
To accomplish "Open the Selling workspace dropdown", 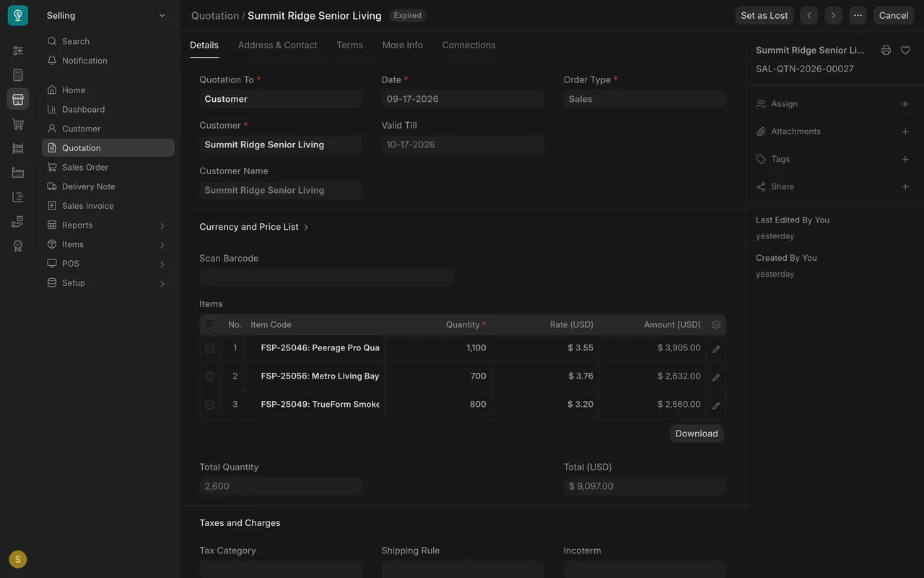I will pos(107,15).
